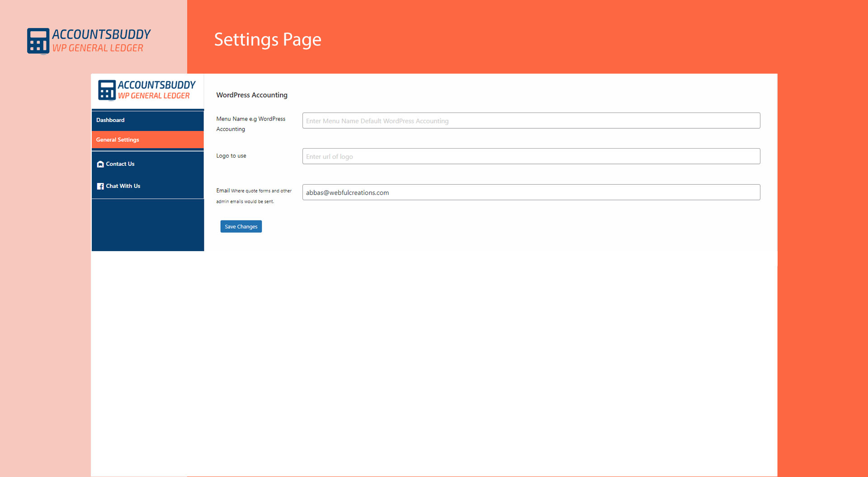Click the AccountsBuddy logo in the sidebar panel

coord(147,90)
